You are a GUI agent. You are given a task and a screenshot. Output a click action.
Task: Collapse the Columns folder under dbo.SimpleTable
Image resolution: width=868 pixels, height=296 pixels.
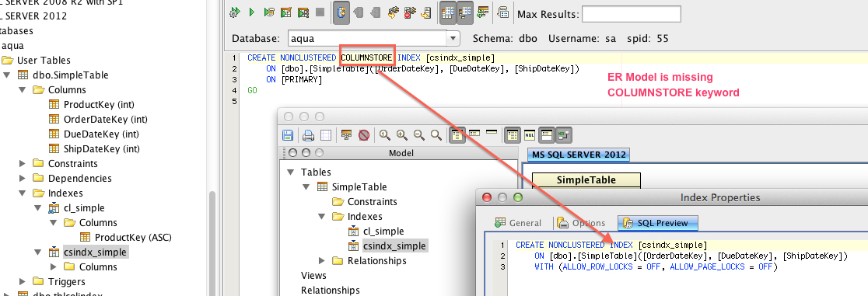point(23,89)
